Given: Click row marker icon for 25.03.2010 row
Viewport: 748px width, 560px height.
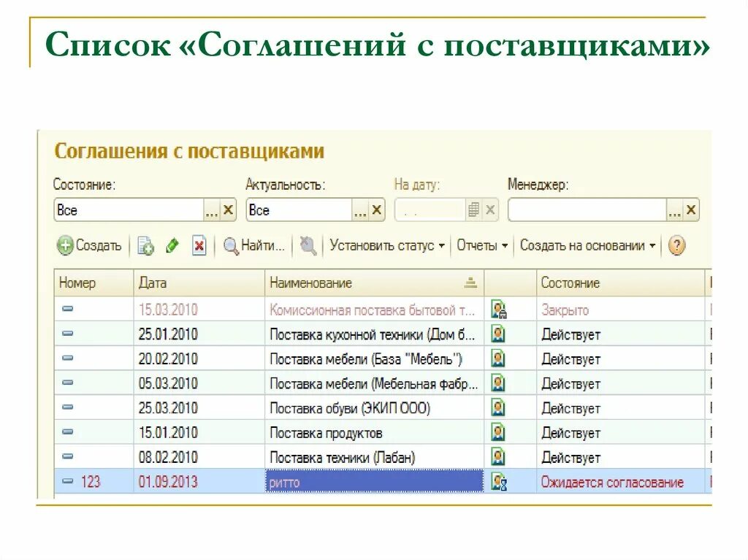Looking at the screenshot, I should pyautogui.click(x=68, y=407).
